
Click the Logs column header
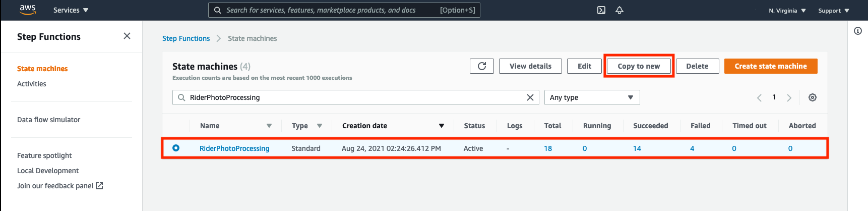(x=515, y=126)
